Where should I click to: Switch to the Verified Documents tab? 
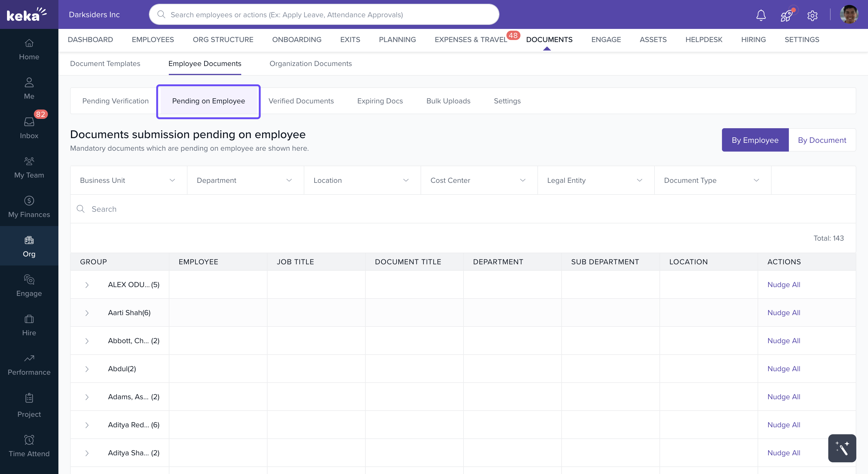(x=301, y=101)
